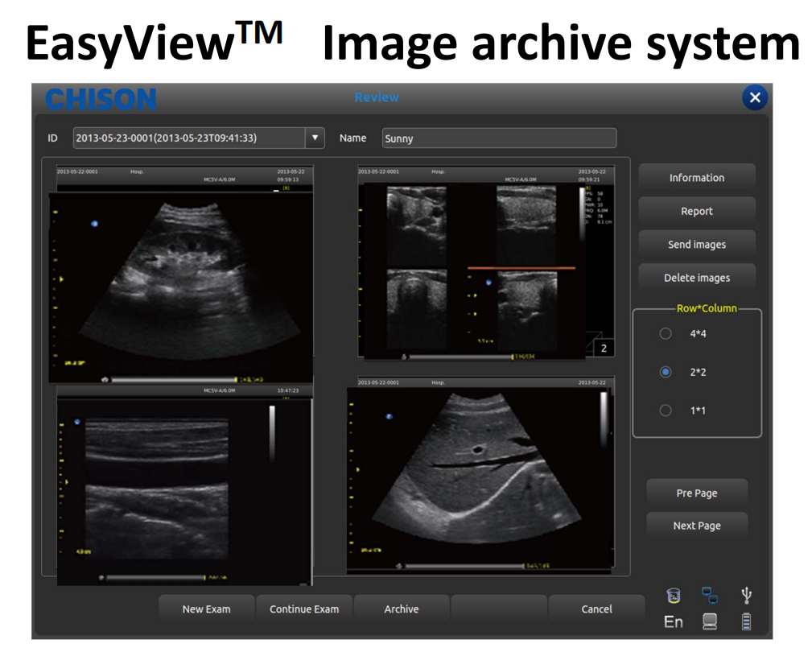Image resolution: width=812 pixels, height=652 pixels.
Task: Close the Review window with the X button
Action: coord(755,97)
